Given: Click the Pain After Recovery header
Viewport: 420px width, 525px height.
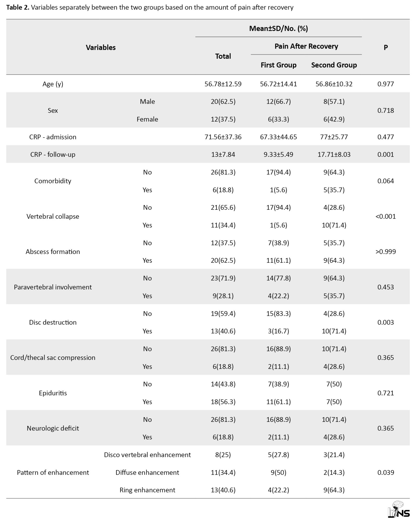Looking at the screenshot, I should pyautogui.click(x=306, y=46).
